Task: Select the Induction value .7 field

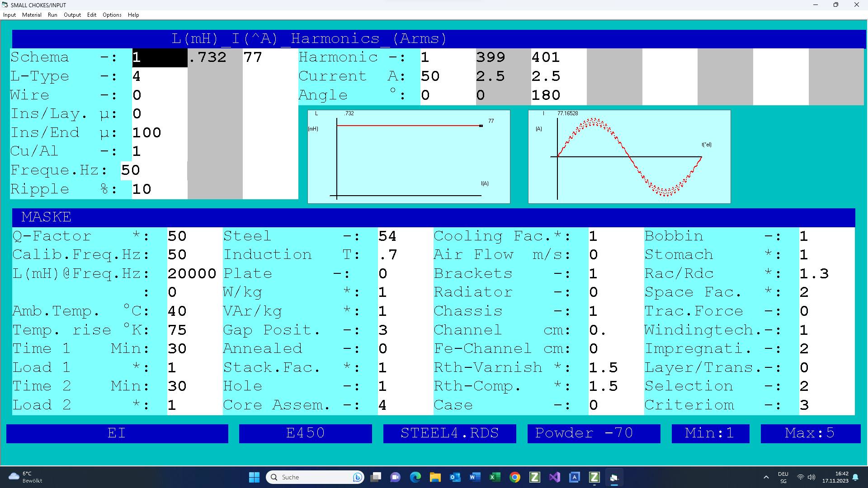Action: (405, 255)
